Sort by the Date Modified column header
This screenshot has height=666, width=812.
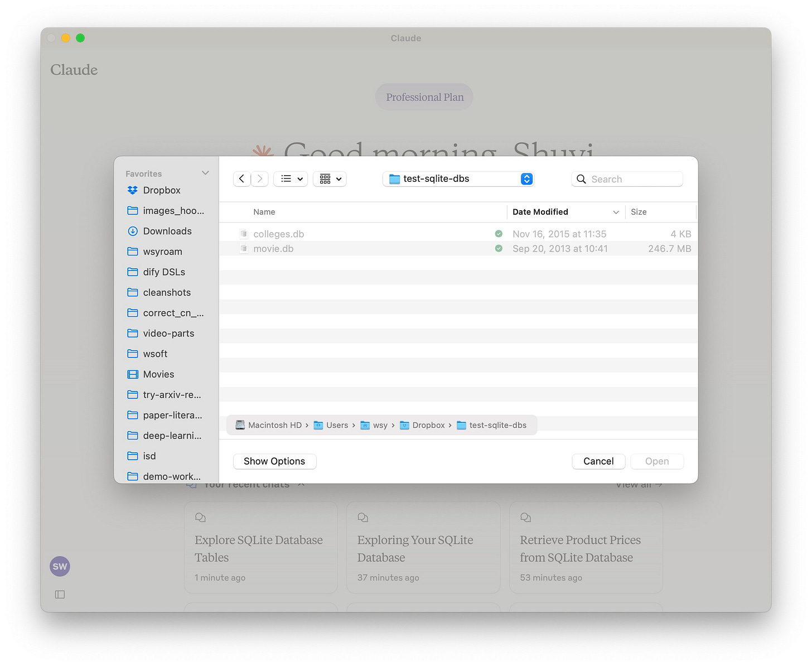[540, 212]
